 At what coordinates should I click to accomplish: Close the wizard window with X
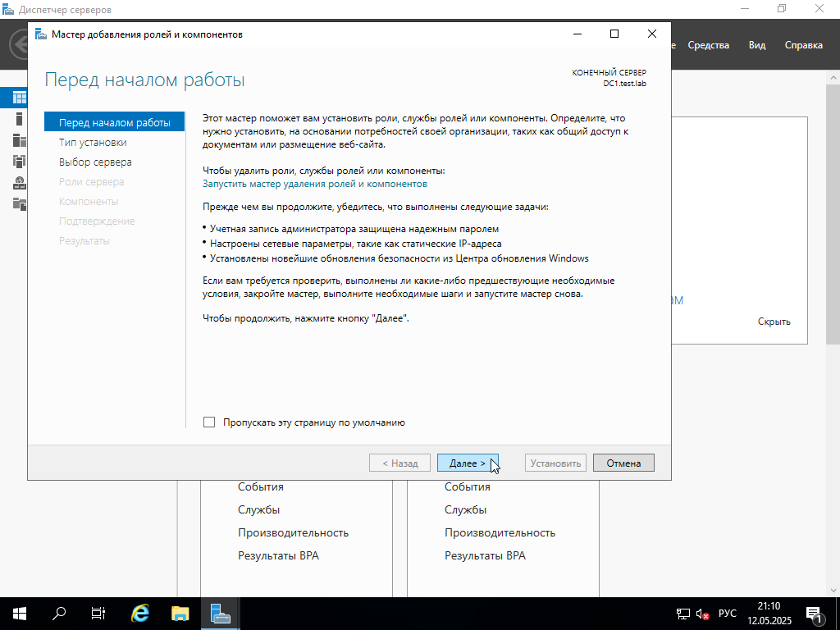(652, 34)
